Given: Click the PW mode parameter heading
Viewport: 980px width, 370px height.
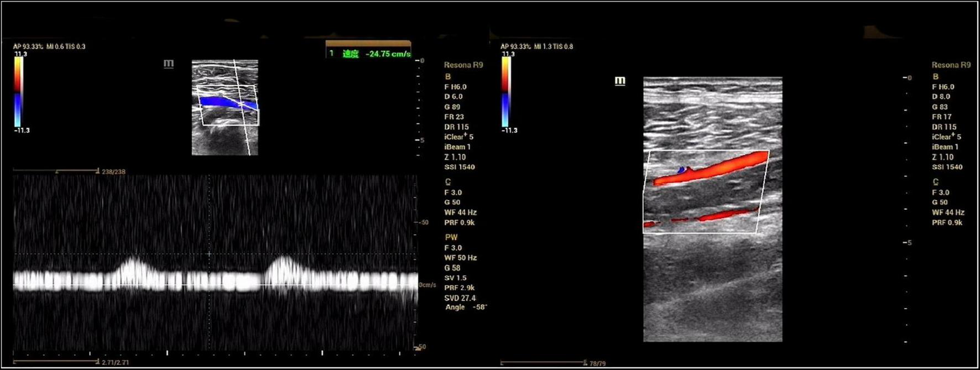Looking at the screenshot, I should [x=451, y=237].
